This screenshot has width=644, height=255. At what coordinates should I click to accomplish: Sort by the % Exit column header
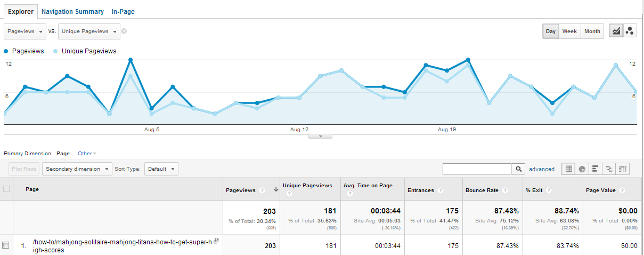534,190
